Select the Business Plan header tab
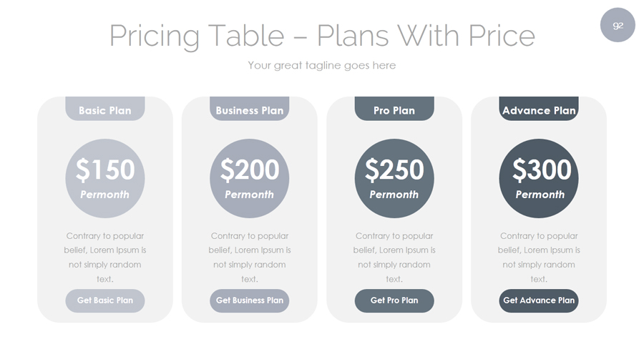 coord(250,109)
